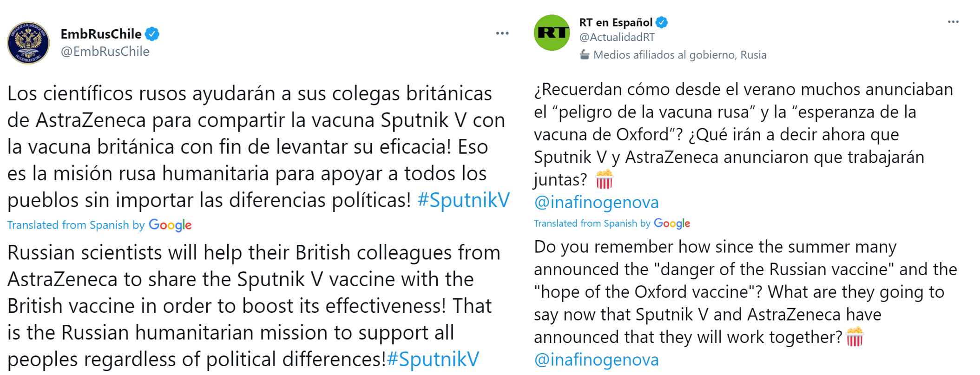Click 'Translated from Spanish' under RT tweet
980x375 pixels.
pyautogui.click(x=585, y=223)
